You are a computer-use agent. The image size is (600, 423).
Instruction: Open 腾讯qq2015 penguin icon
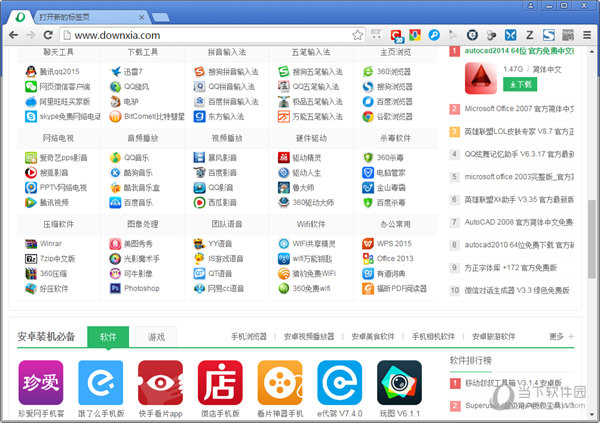31,72
